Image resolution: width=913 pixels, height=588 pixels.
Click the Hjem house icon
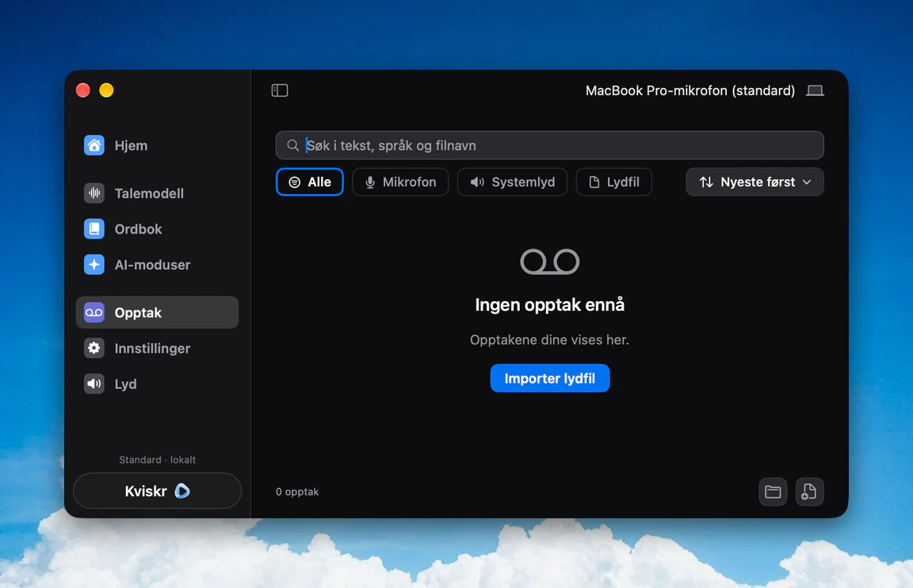pos(94,146)
